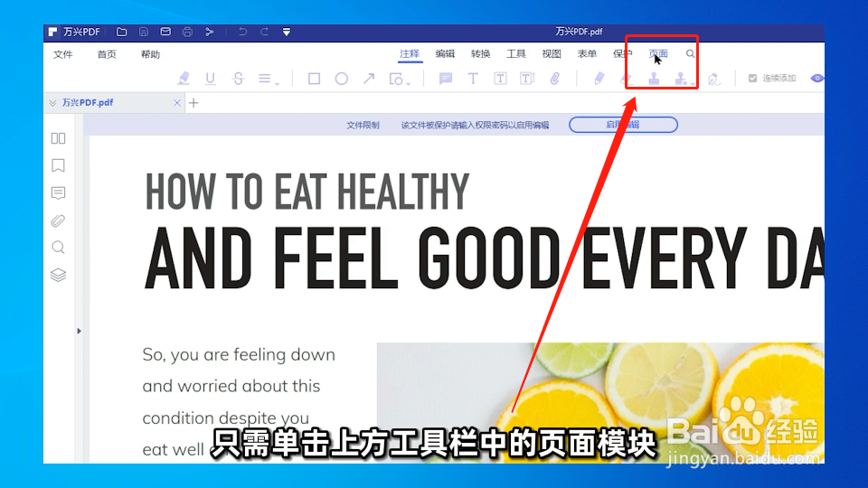Select the rectangle shape tool

coord(314,79)
